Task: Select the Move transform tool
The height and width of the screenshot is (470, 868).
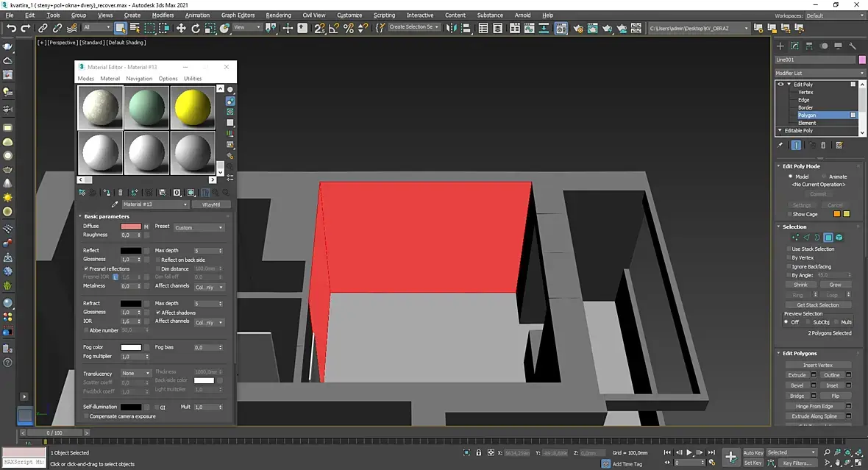Action: [x=181, y=28]
